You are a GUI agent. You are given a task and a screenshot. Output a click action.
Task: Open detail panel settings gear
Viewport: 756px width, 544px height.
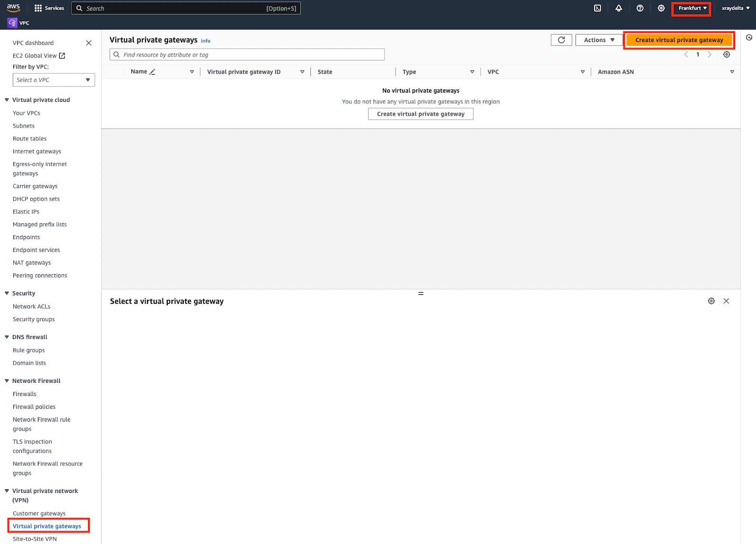[x=711, y=301]
